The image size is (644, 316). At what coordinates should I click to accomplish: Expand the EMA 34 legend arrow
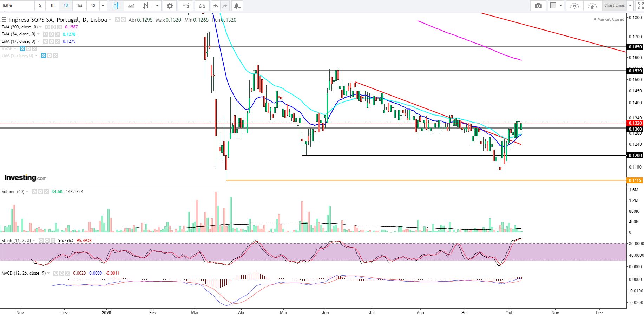38,34
